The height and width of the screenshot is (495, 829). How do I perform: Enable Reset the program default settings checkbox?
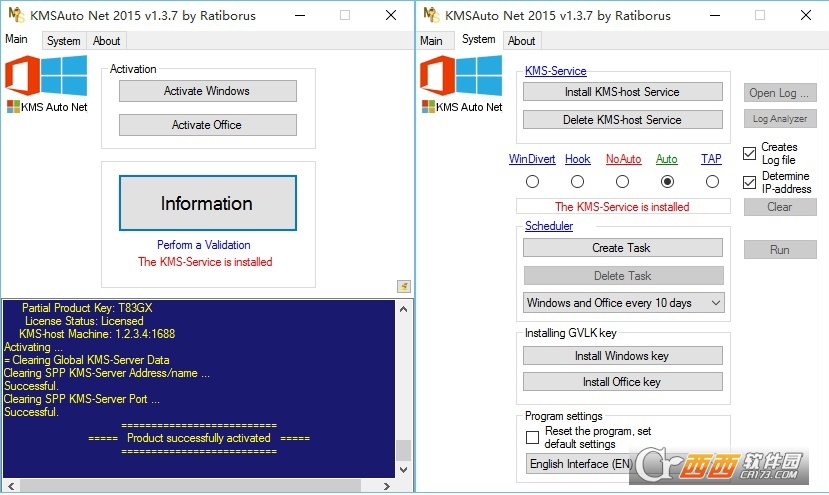(533, 438)
